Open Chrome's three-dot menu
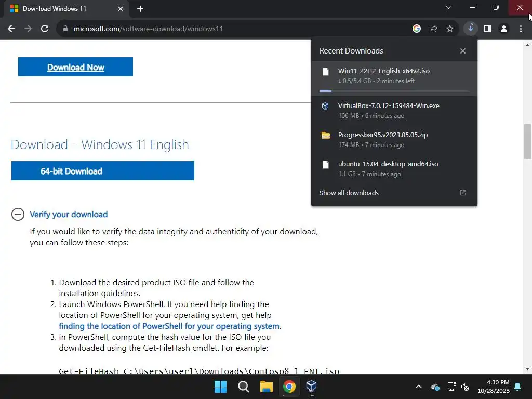Viewport: 532px width, 399px height. point(521,29)
